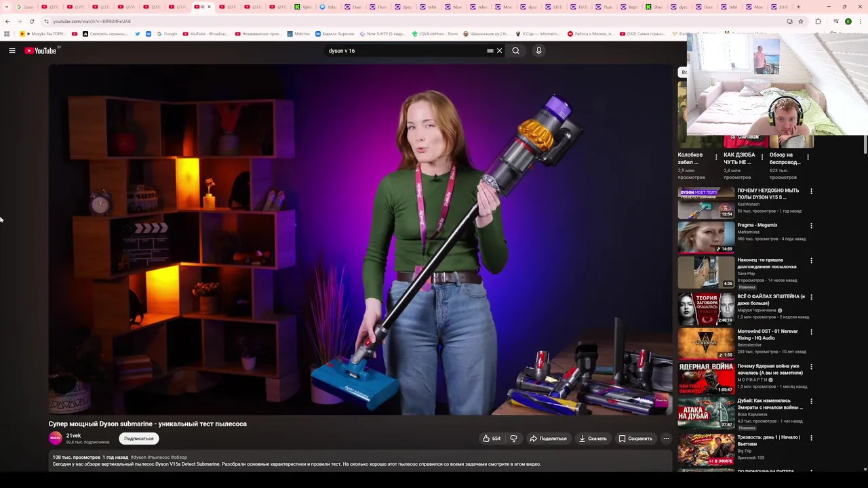Open the Matches bookmark
Image resolution: width=868 pixels, height=488 pixels.
(299, 34)
